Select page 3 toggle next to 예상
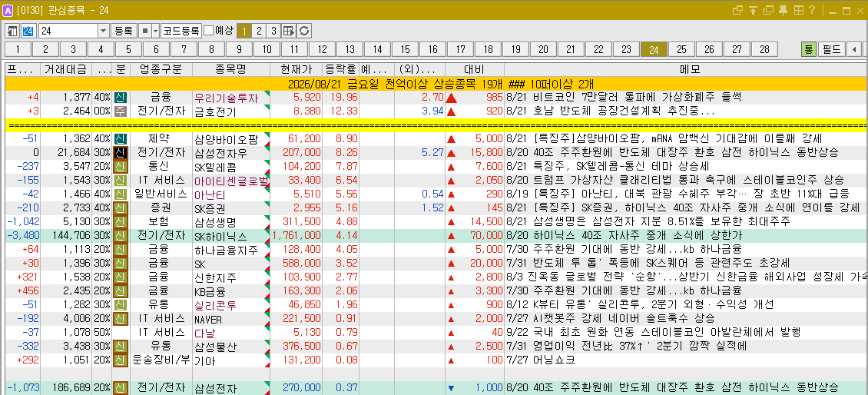 [273, 31]
